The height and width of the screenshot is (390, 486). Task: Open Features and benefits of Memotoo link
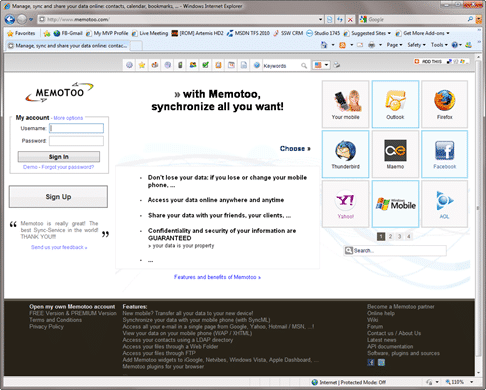217,277
